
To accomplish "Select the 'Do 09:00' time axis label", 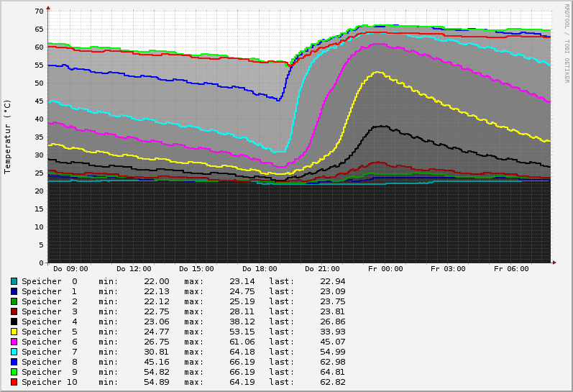I will point(70,269).
